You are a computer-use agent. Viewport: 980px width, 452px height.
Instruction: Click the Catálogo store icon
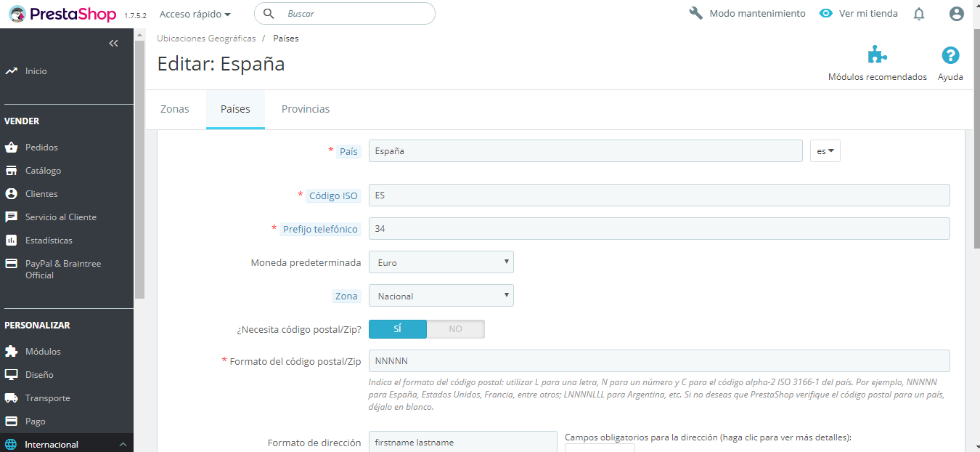[11, 171]
